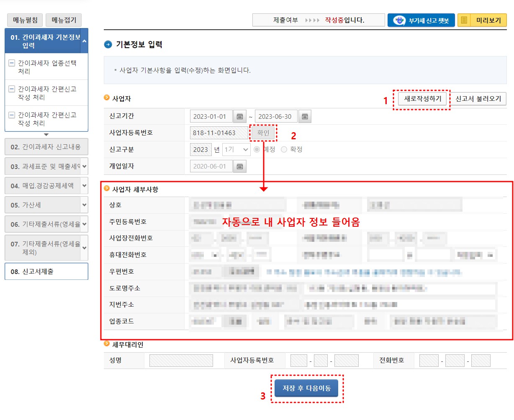The height and width of the screenshot is (420, 514).
Task: Expand the 05. 가산세 section chevron
Action: pyautogui.click(x=84, y=205)
